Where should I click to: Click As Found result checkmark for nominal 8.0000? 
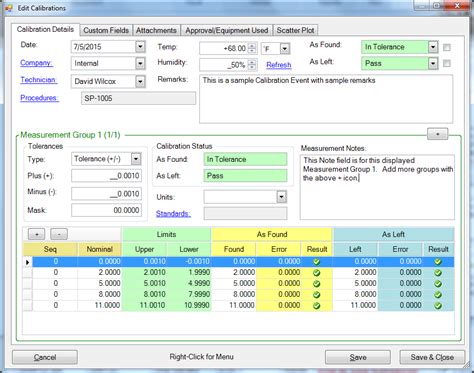click(317, 295)
